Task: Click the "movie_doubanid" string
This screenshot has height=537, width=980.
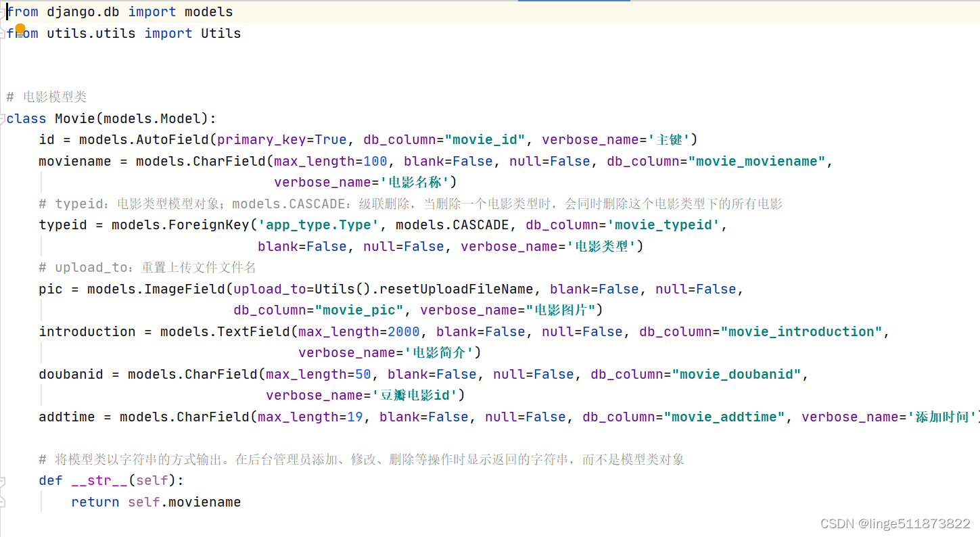Action: pos(737,374)
